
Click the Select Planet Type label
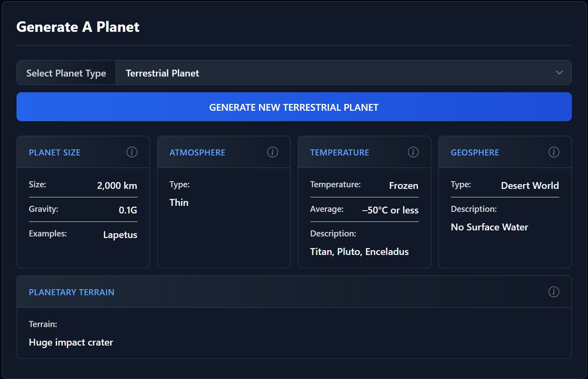pos(66,73)
